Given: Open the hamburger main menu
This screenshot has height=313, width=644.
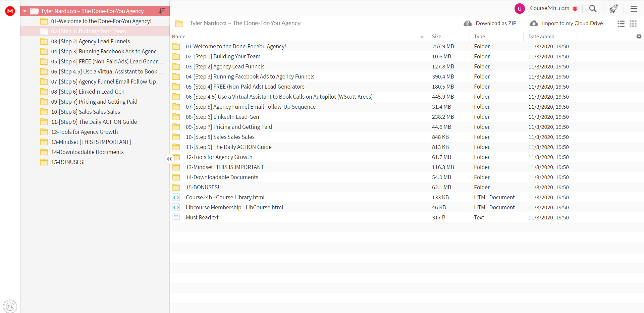Looking at the screenshot, I should (x=634, y=9).
